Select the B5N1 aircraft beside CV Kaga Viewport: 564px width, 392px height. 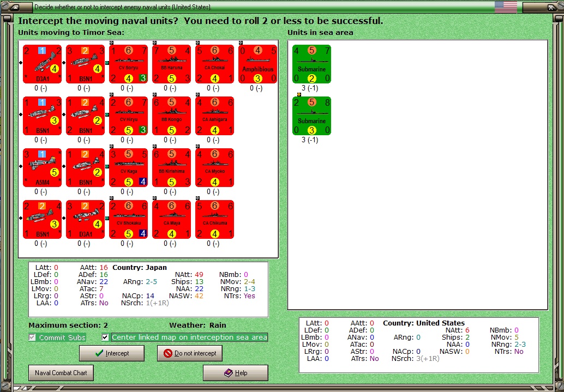(85, 167)
